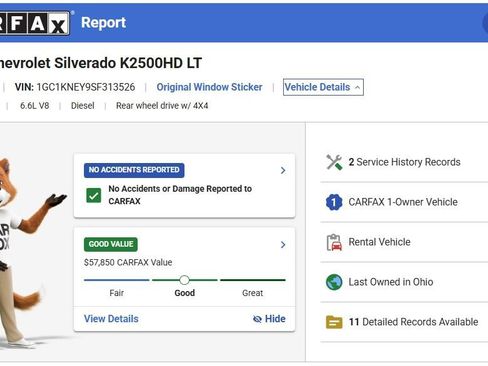Click the crossed-eye Hide icon
This screenshot has height=366, width=488.
pos(257,319)
